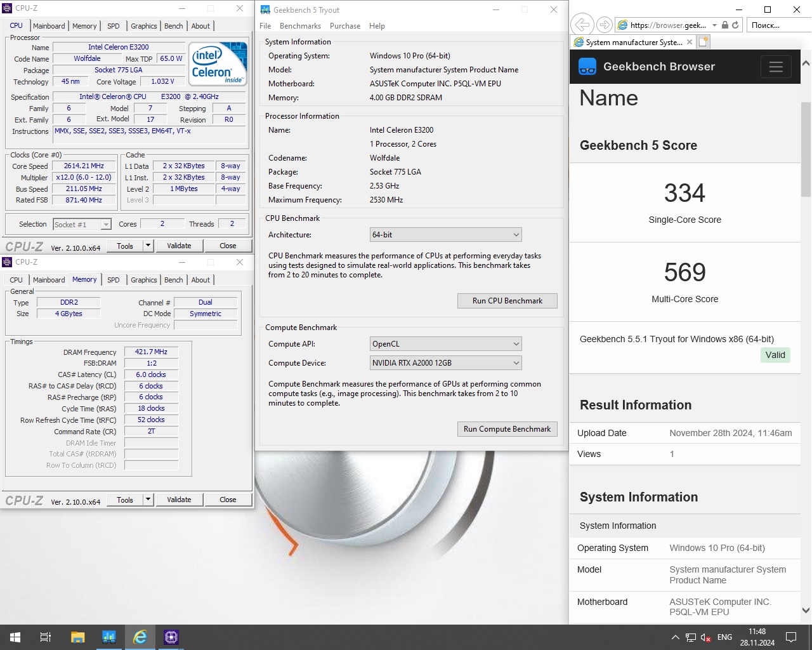Click Tools button in top CPU-Z
Viewport: 812px width, 650px height.
[125, 246]
